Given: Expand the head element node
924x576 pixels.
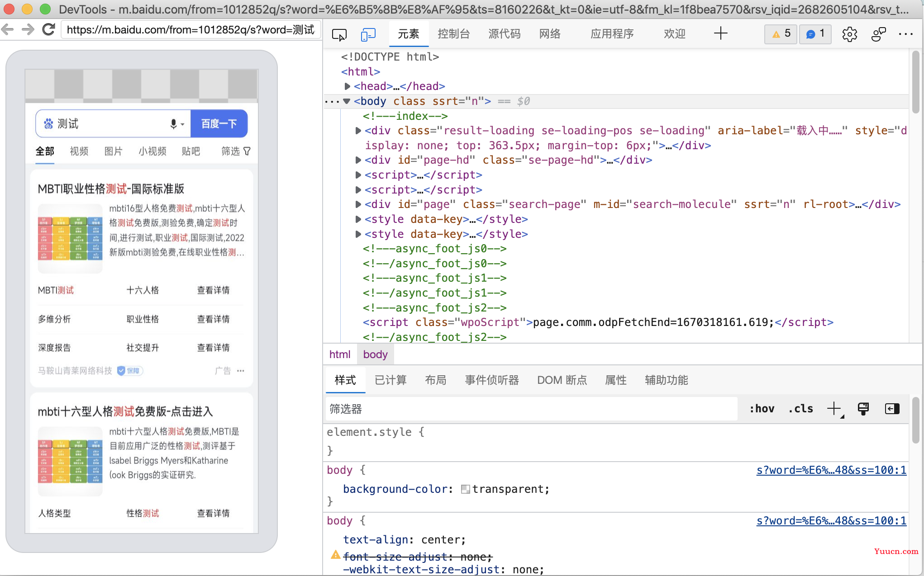Looking at the screenshot, I should click(x=347, y=86).
